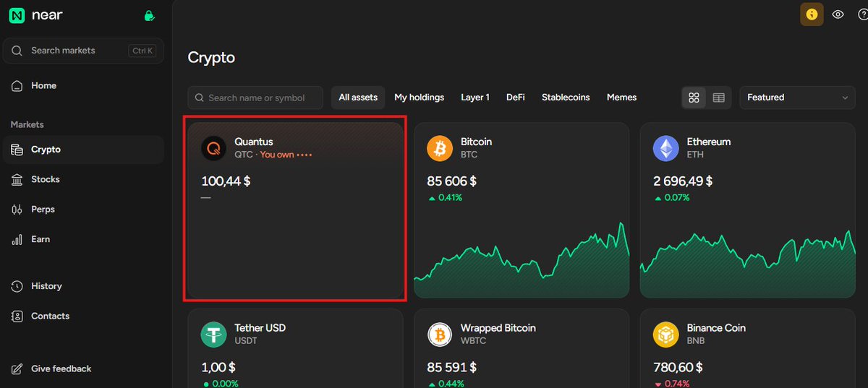This screenshot has width=868, height=388.
Task: Click the Ethereum logo icon
Action: (x=666, y=148)
